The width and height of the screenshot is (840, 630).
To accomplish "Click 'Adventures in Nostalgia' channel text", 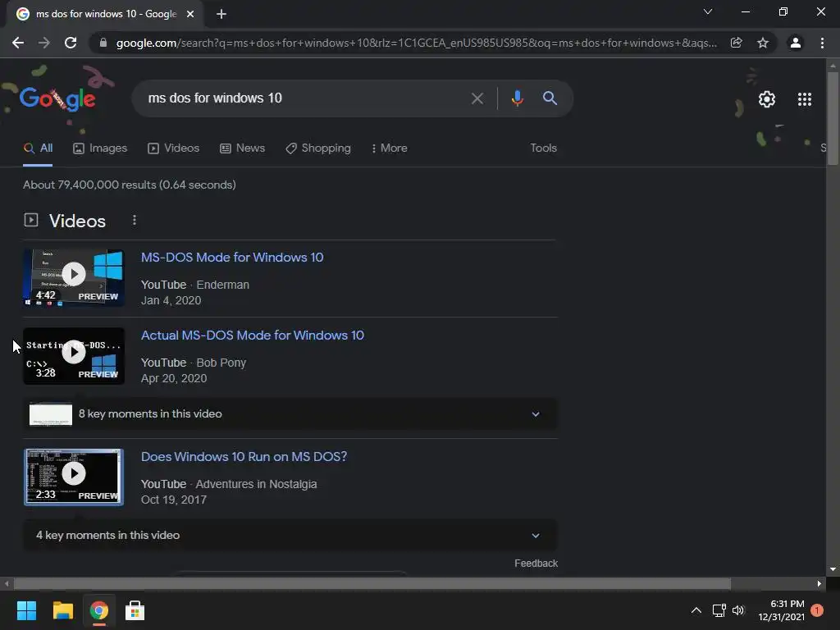I will [x=256, y=484].
